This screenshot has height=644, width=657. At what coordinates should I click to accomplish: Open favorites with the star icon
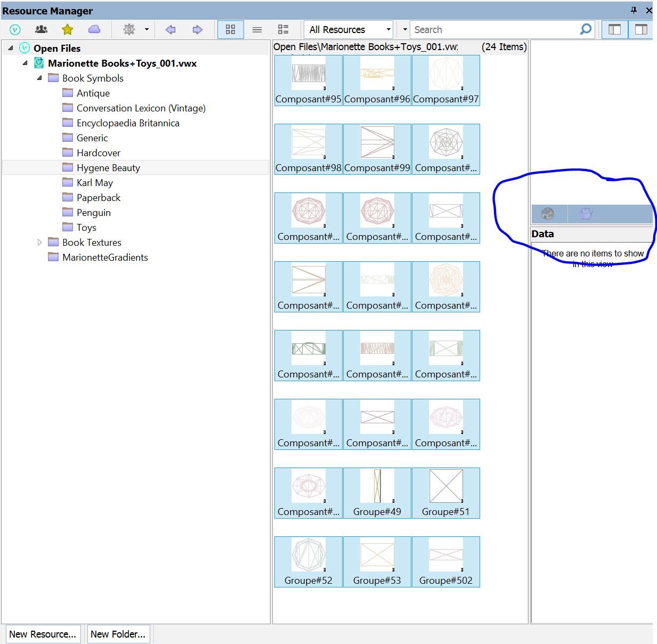click(x=67, y=29)
